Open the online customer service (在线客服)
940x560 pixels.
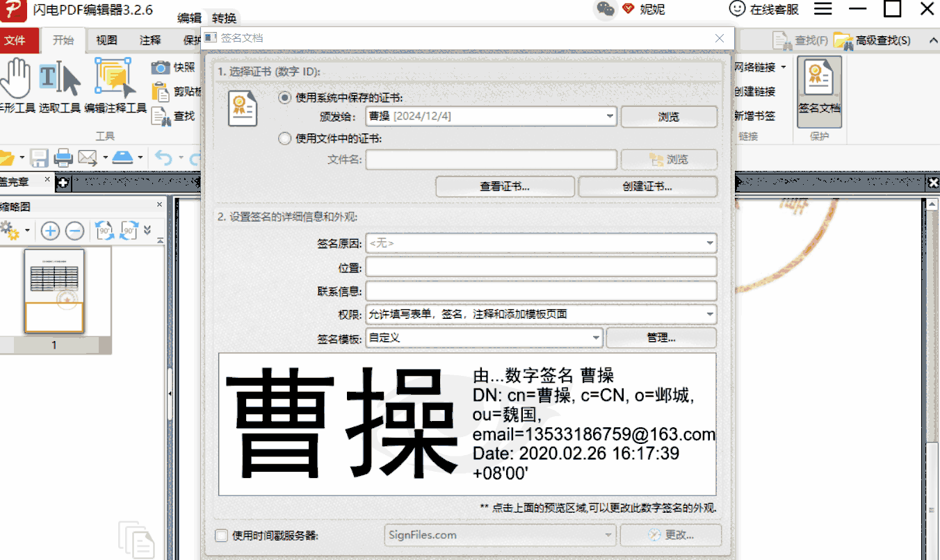[763, 9]
